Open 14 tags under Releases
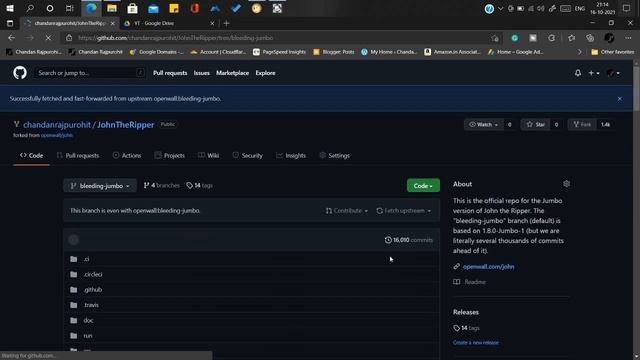 (467, 328)
